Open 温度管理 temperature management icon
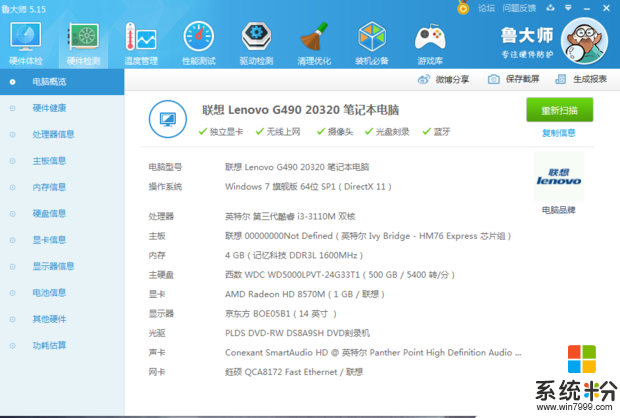This screenshot has width=620, height=418. (141, 37)
